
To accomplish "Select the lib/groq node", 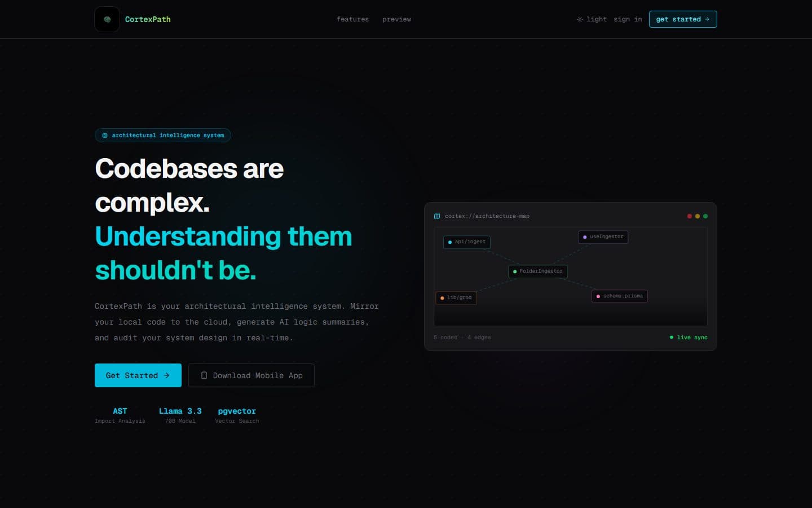I will pos(456,298).
